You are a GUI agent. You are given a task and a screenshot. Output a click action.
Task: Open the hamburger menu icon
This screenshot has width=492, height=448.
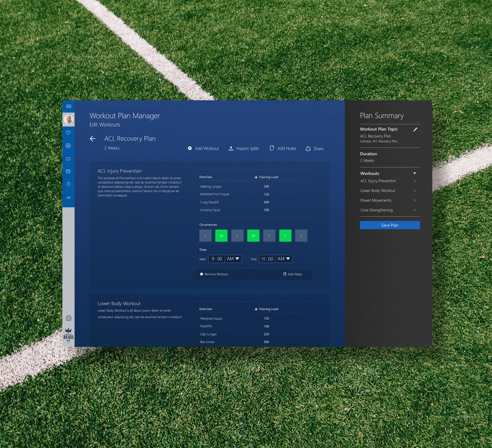click(69, 106)
